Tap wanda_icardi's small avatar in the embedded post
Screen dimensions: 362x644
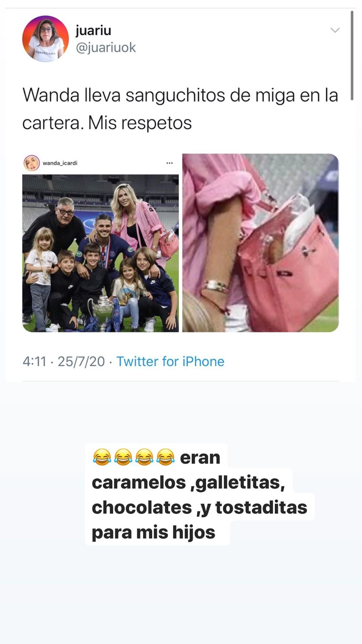coord(32,163)
